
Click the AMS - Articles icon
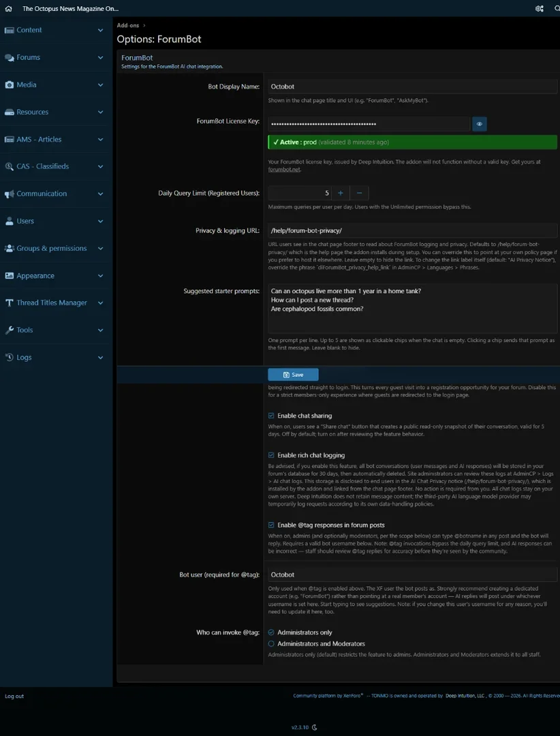pyautogui.click(x=10, y=140)
